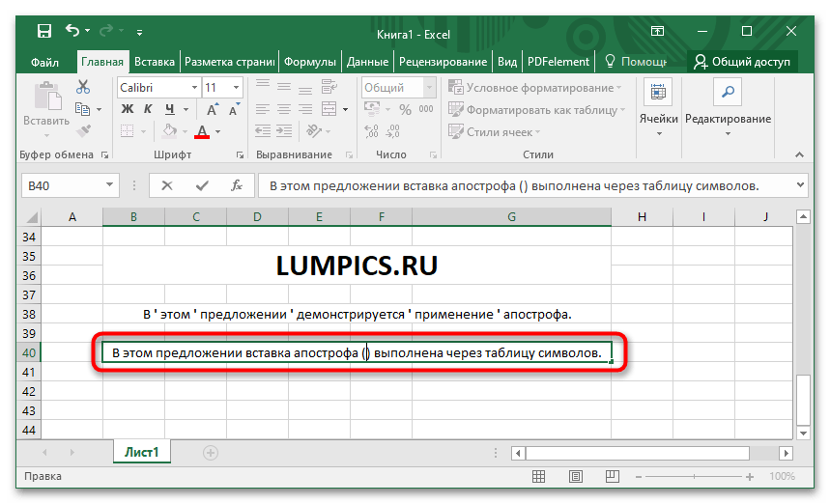Click the Общий доступ share button
The width and height of the screenshot is (830, 504).
click(743, 62)
